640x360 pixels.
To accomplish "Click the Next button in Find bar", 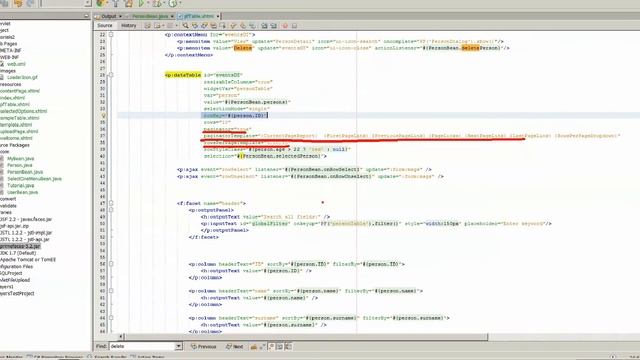I will click(235, 347).
